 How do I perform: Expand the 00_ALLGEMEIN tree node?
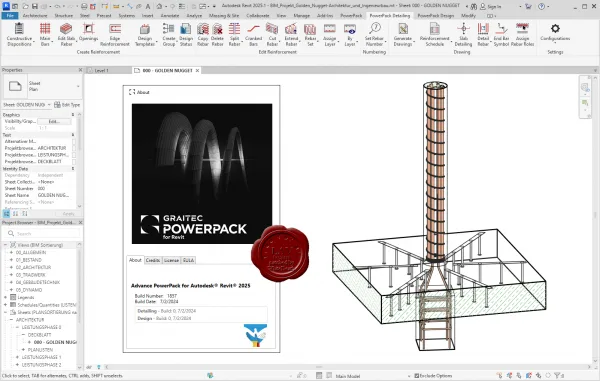tap(11, 252)
